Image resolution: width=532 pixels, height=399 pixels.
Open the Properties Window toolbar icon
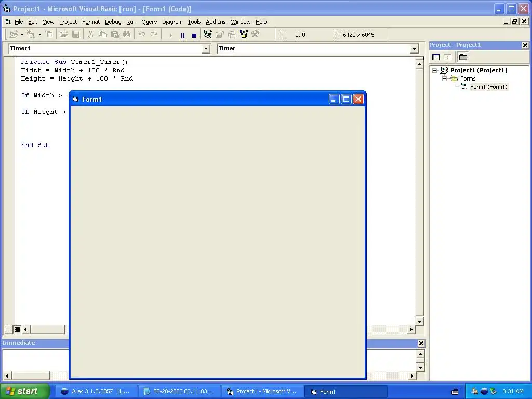tap(220, 35)
